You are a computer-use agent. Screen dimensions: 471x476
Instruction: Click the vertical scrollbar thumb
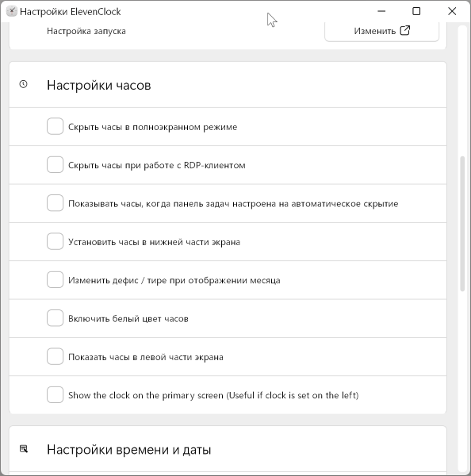[x=462, y=224]
